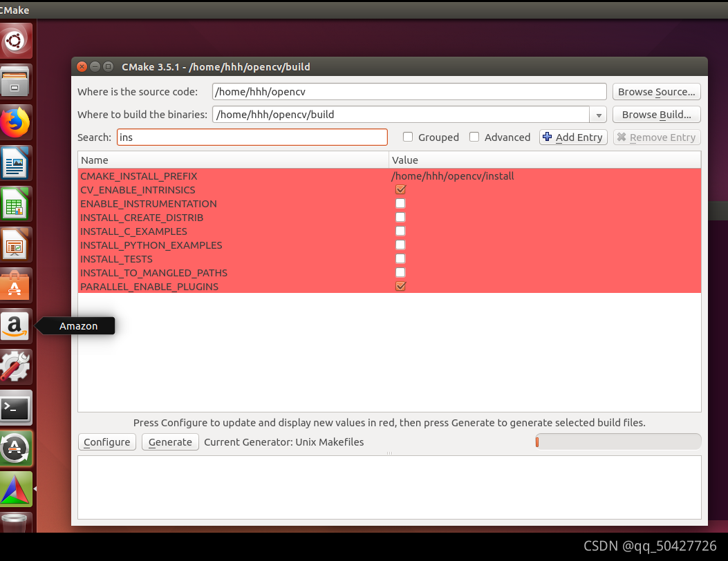This screenshot has width=728, height=561.
Task: Minimize the CMake window
Action: [95, 66]
